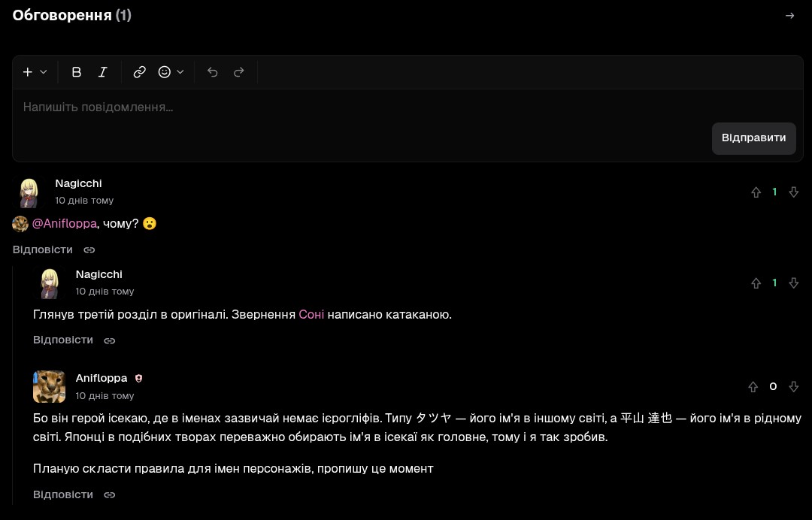The width and height of the screenshot is (812, 520).
Task: Open the emoji picker smiley icon
Action: pyautogui.click(x=164, y=72)
